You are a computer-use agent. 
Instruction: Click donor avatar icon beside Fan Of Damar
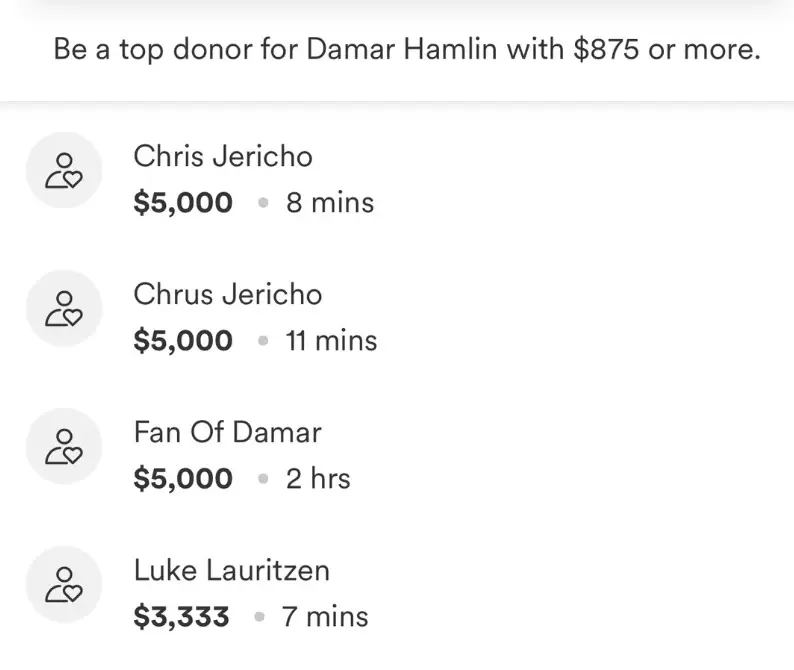64,446
